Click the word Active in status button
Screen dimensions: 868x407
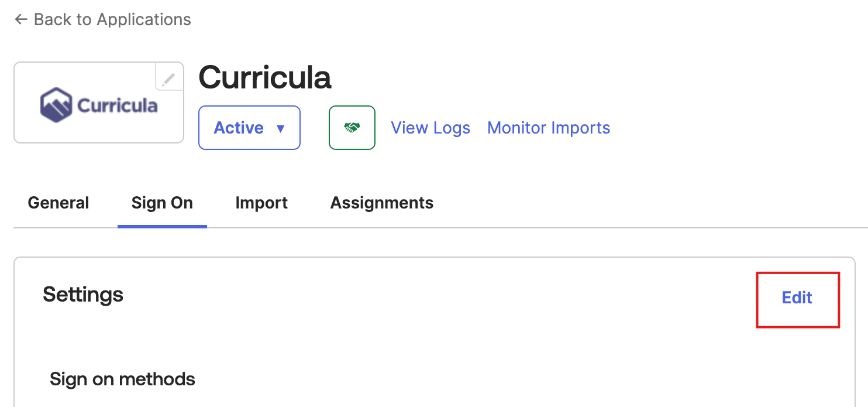(x=239, y=128)
